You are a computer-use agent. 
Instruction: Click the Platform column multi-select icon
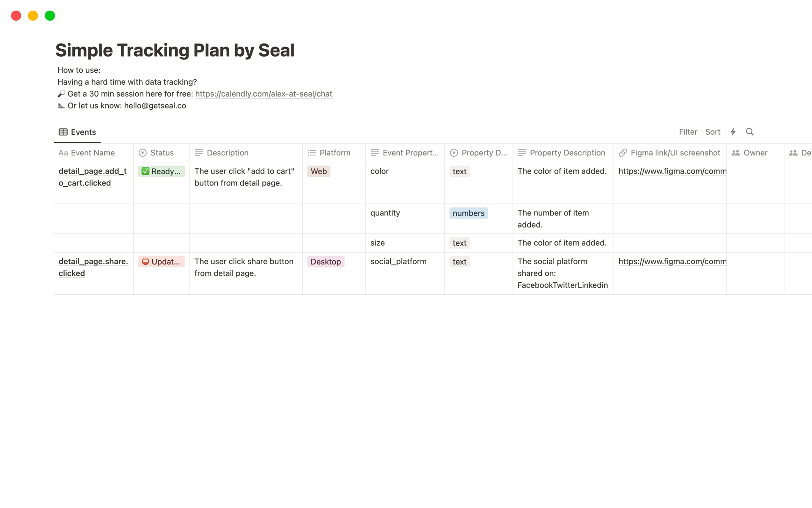point(312,153)
